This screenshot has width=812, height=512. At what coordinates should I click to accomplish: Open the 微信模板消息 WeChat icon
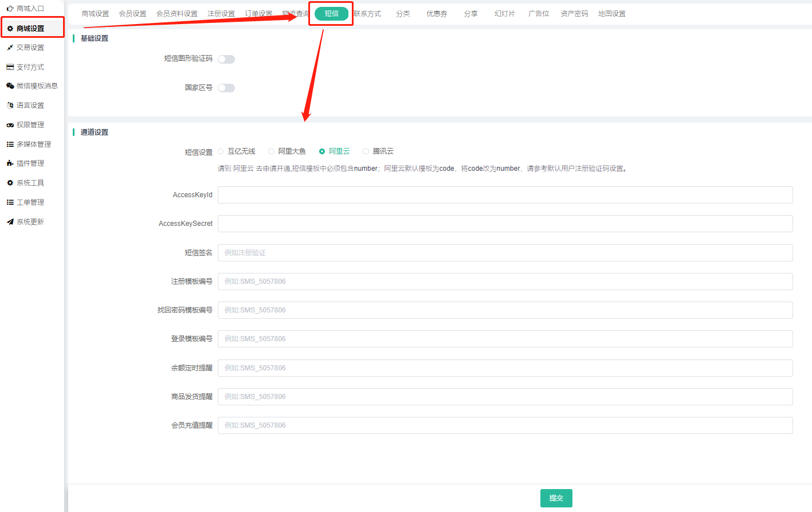pos(10,86)
